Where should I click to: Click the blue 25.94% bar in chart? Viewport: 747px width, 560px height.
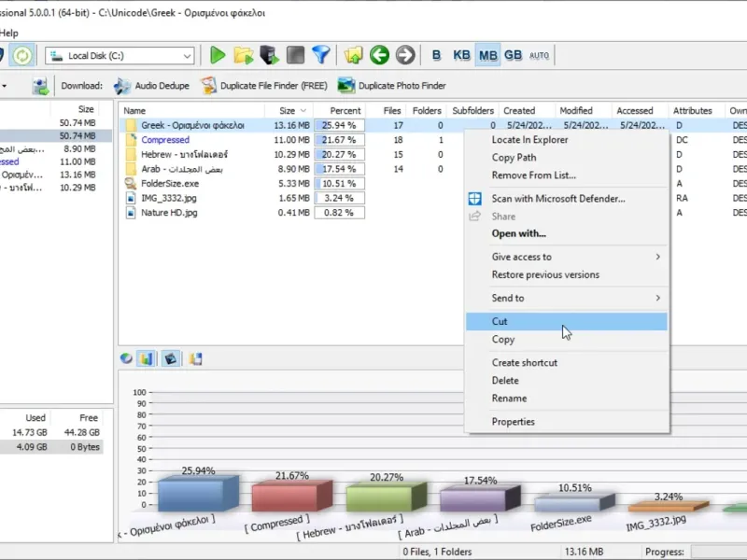point(190,495)
